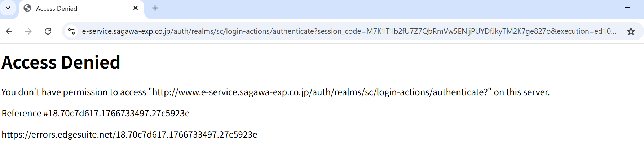Image resolution: width=644 pixels, height=147 pixels.
Task: Click the errors.edgesuite.net URL text
Action: [x=129, y=135]
